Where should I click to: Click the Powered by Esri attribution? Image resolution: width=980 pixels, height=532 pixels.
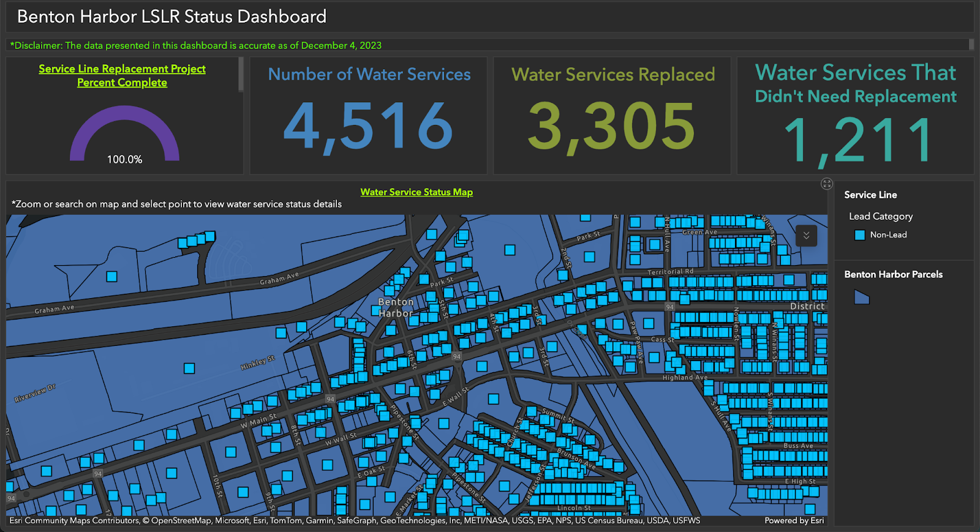click(x=794, y=520)
